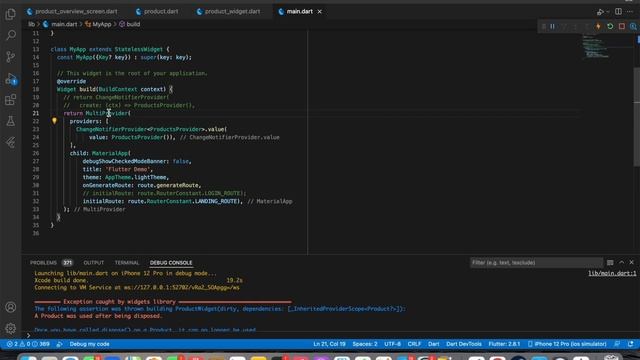Open the Source Control view
Screen dimensions: 640x360
[11, 57]
